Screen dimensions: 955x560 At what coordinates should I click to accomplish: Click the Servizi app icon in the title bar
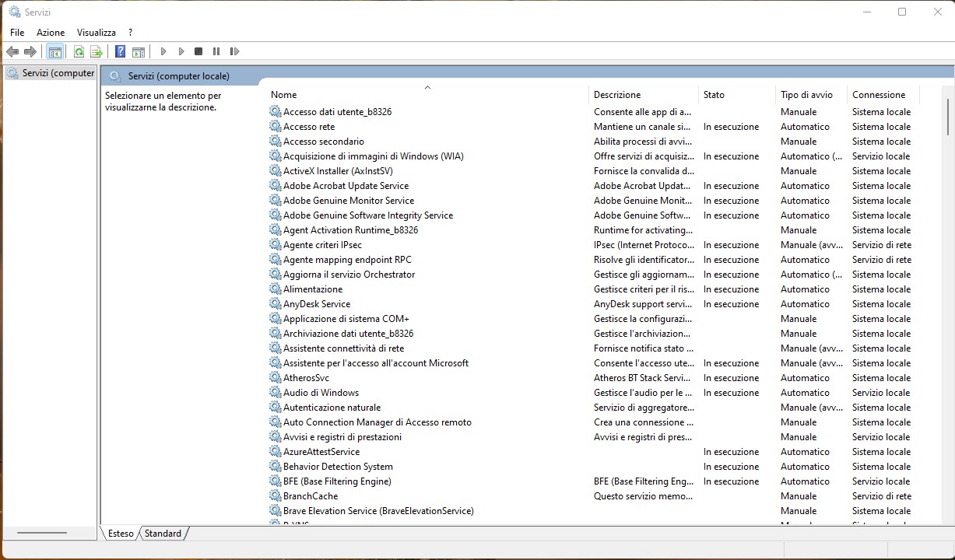[x=14, y=12]
